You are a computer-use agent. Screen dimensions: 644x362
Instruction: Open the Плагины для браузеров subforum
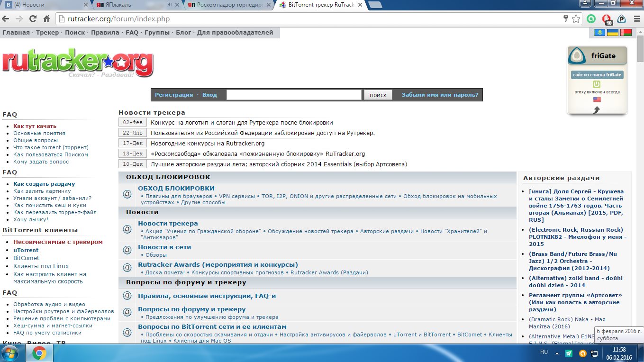[179, 196]
